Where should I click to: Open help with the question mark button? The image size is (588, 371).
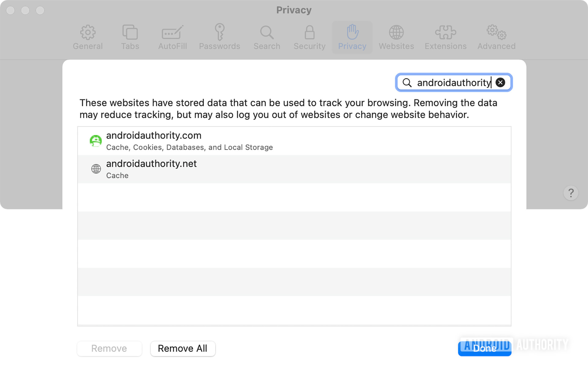571,193
